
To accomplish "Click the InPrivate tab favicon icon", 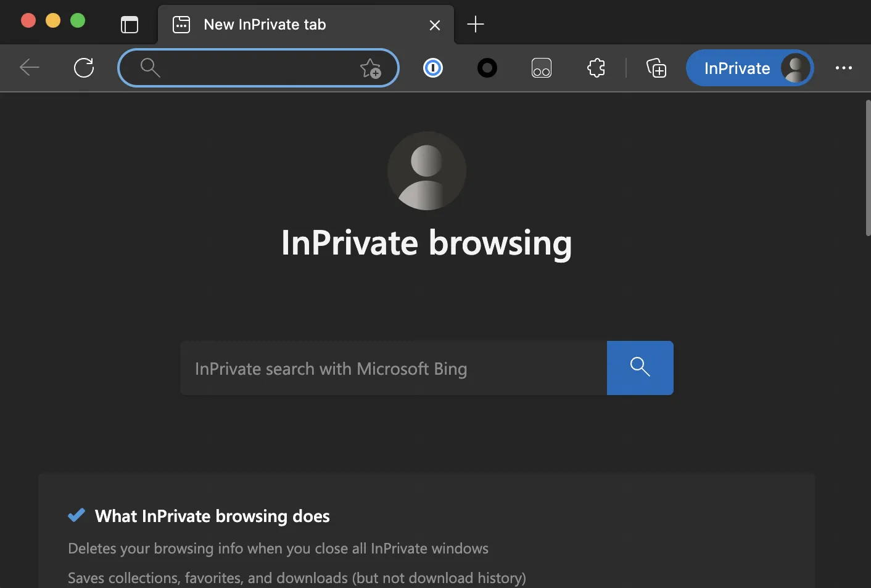I will pos(181,25).
